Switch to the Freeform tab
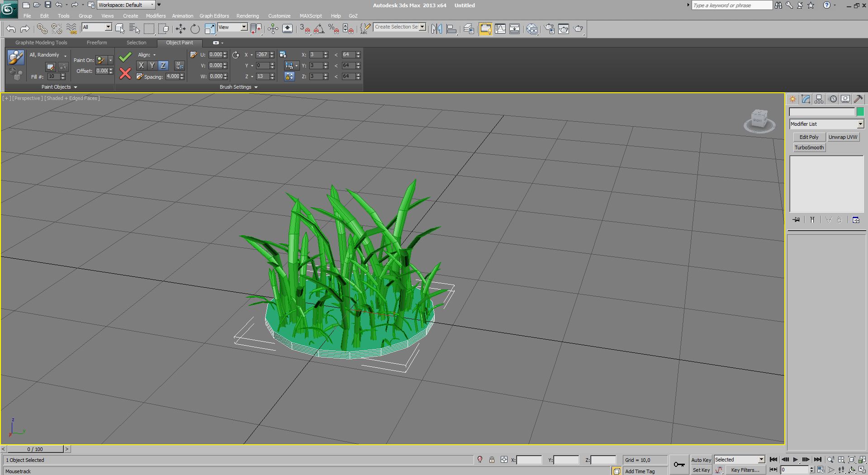Viewport: 868px width, 475px height. 97,43
